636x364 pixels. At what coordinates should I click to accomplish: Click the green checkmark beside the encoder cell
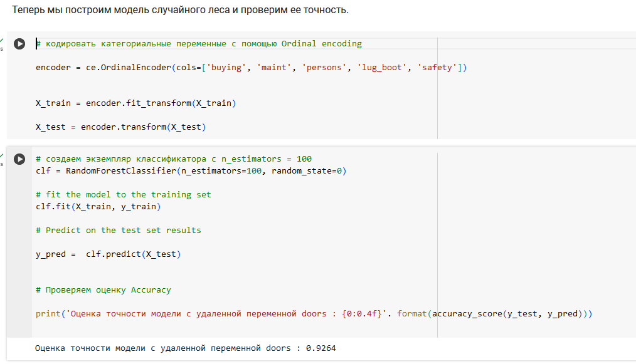tap(2, 40)
